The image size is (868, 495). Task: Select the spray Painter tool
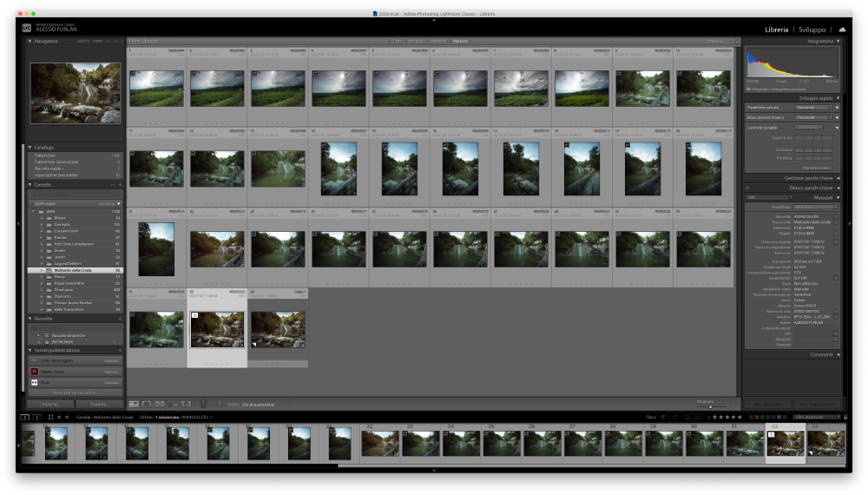click(204, 404)
